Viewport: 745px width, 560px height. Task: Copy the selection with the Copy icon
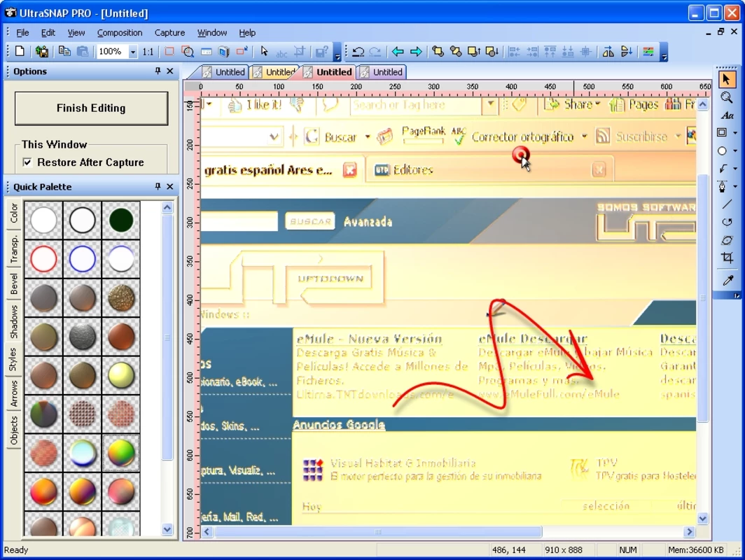pos(64,51)
